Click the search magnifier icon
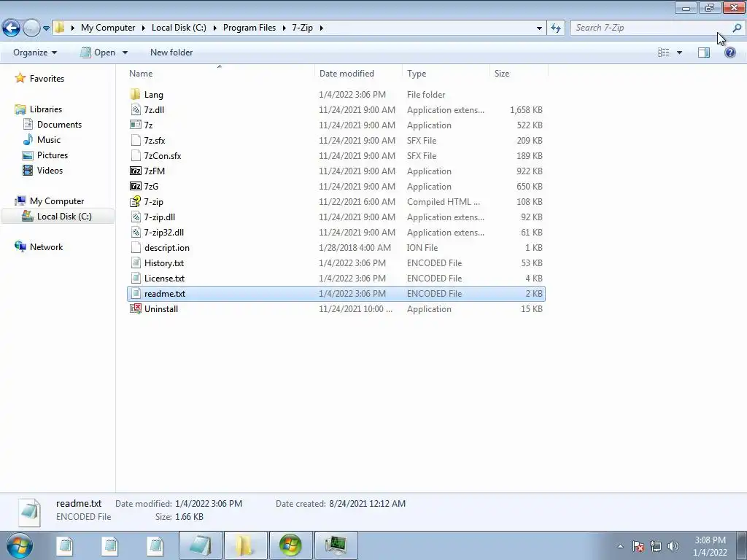 pyautogui.click(x=737, y=28)
